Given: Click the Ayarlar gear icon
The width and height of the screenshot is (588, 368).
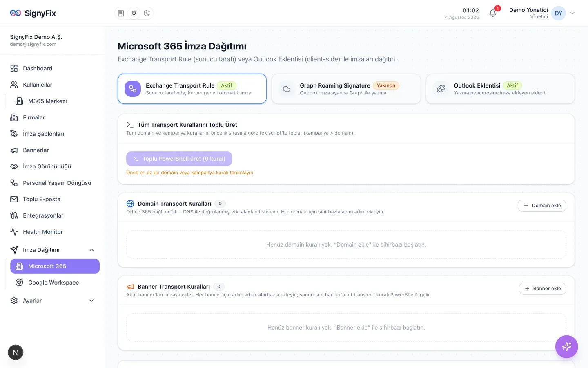Looking at the screenshot, I should click(14, 301).
